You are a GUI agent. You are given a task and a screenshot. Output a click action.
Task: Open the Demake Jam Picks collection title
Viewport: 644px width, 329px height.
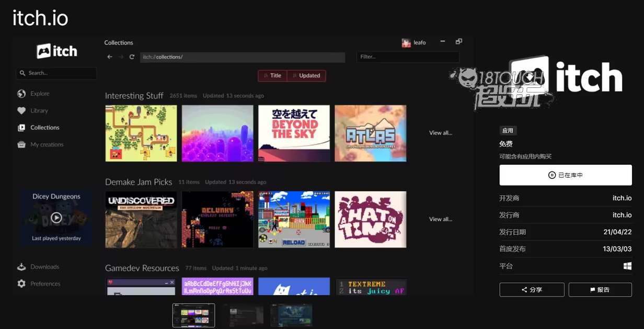coord(139,182)
